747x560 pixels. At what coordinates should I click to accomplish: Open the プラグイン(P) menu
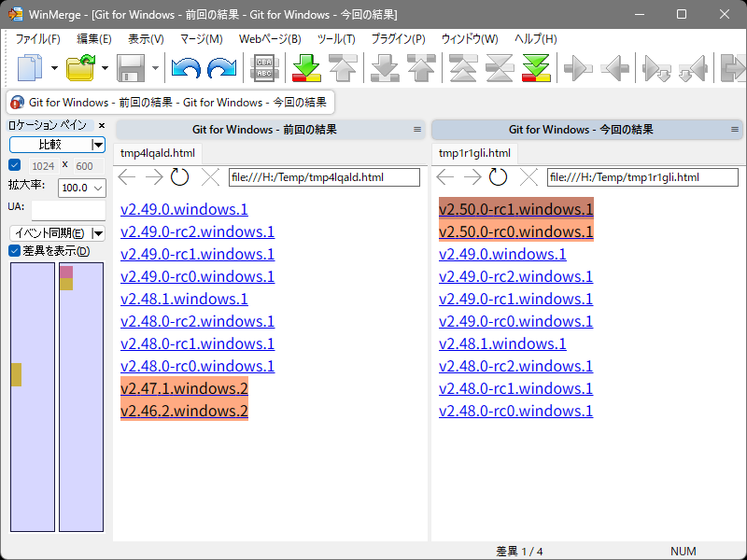(399, 39)
